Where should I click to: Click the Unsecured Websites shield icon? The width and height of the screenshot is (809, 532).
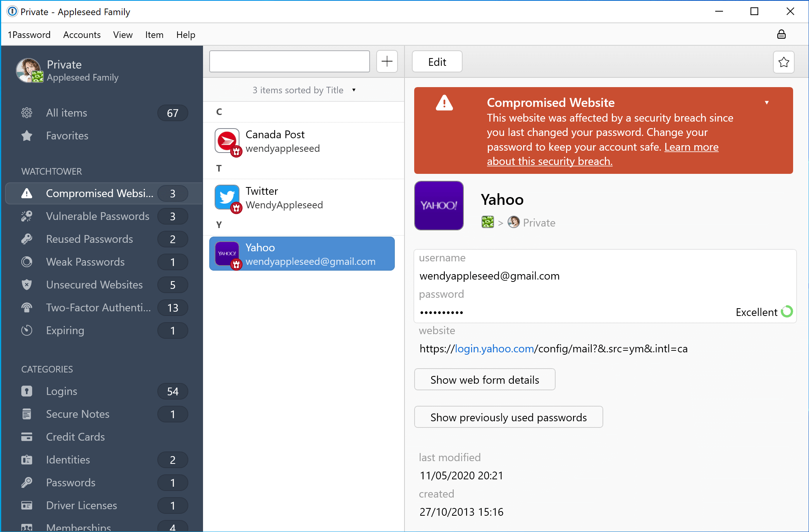coord(27,285)
